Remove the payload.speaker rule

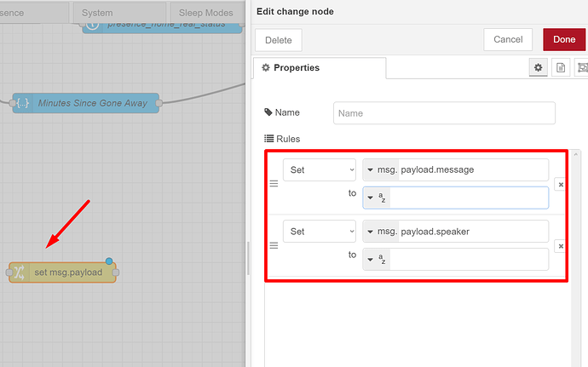tap(559, 246)
